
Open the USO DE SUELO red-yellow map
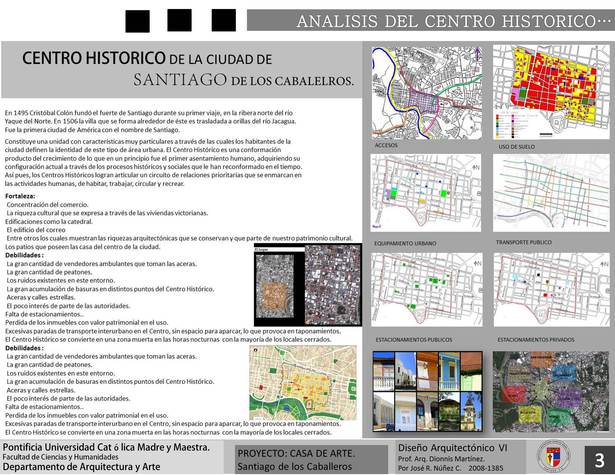pyautogui.click(x=551, y=92)
